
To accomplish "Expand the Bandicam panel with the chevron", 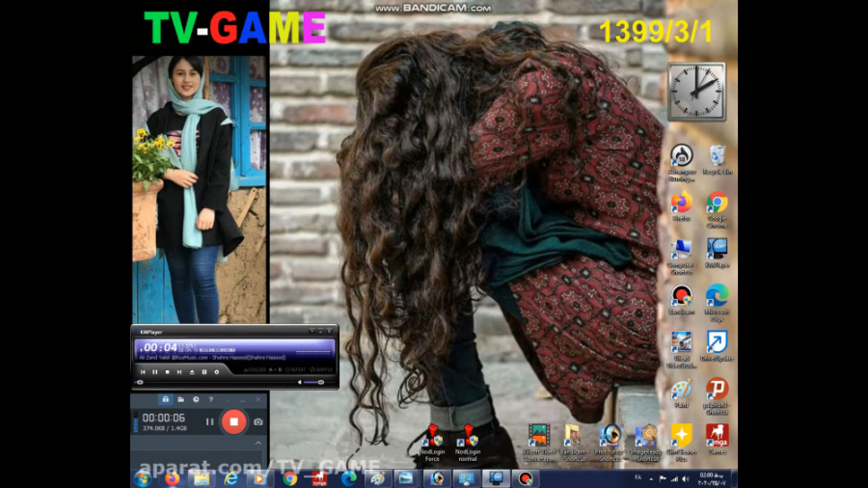I will click(258, 443).
